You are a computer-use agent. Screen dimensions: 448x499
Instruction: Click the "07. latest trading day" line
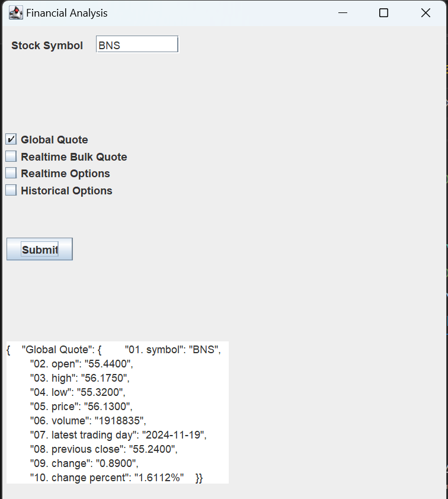pos(118,434)
